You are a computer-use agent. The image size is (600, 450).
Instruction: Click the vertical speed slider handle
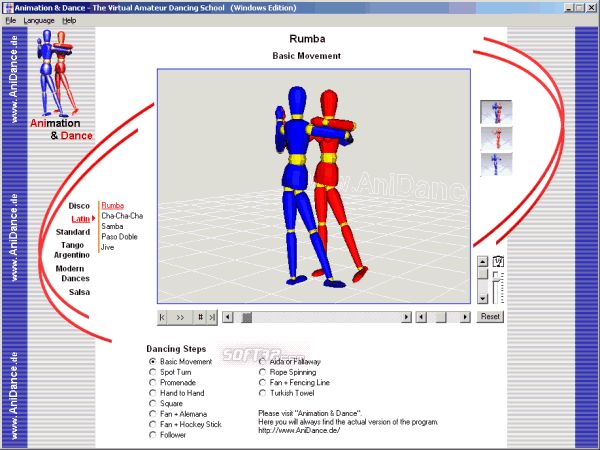point(496,275)
